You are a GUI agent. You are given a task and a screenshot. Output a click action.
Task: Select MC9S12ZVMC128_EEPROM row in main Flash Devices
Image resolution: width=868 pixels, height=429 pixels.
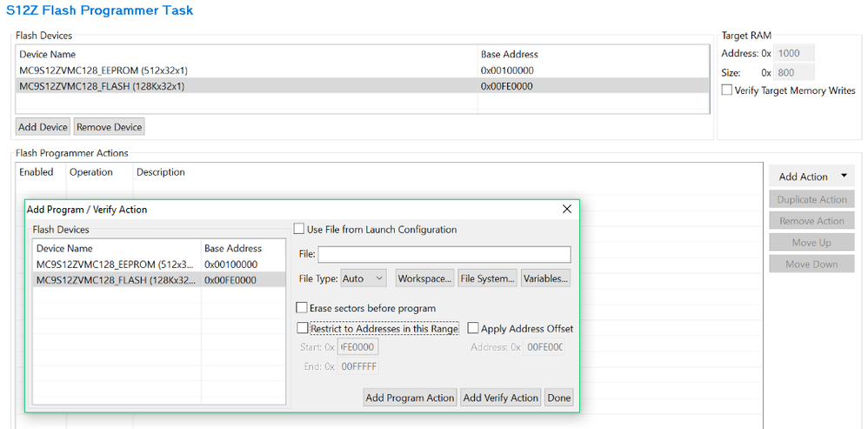[362, 70]
